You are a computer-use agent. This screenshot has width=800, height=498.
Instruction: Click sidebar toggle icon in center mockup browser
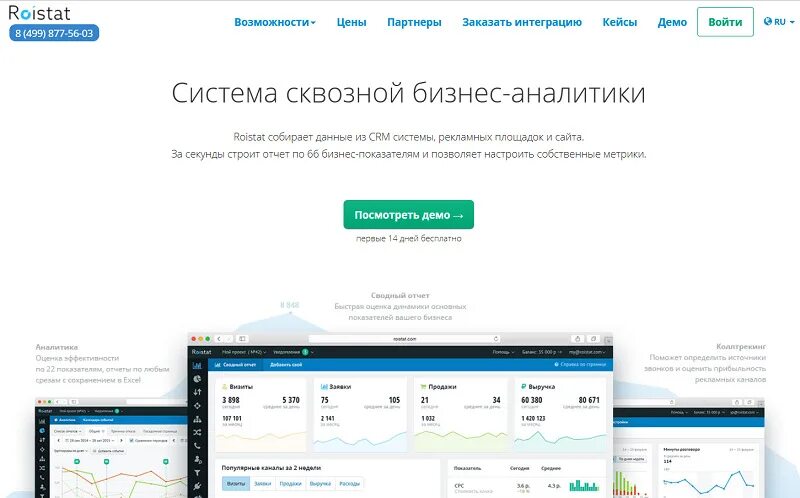coord(242,339)
